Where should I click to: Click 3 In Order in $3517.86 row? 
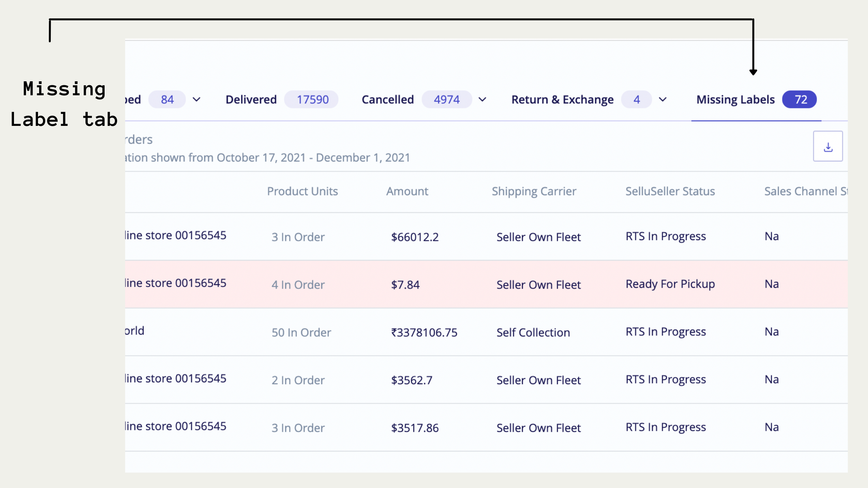pyautogui.click(x=298, y=428)
